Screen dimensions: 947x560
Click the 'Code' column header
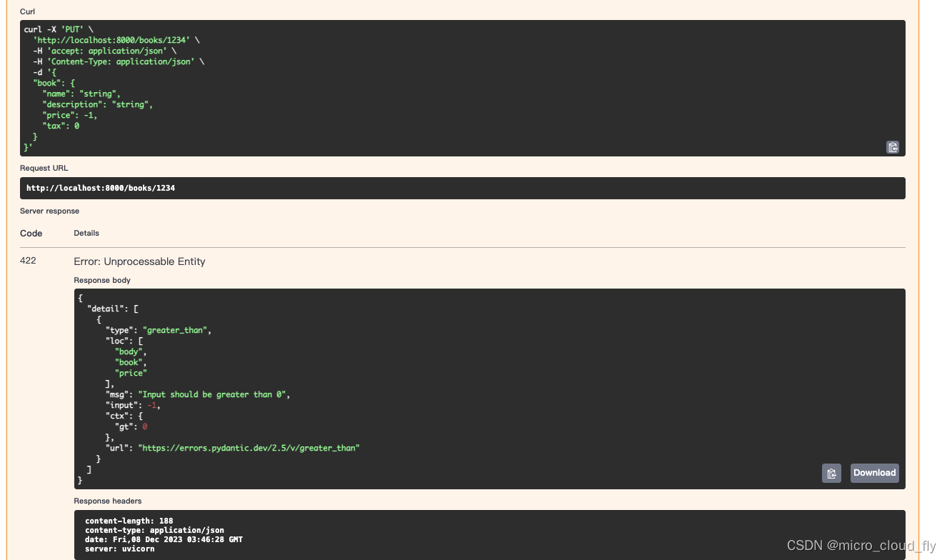click(x=31, y=234)
